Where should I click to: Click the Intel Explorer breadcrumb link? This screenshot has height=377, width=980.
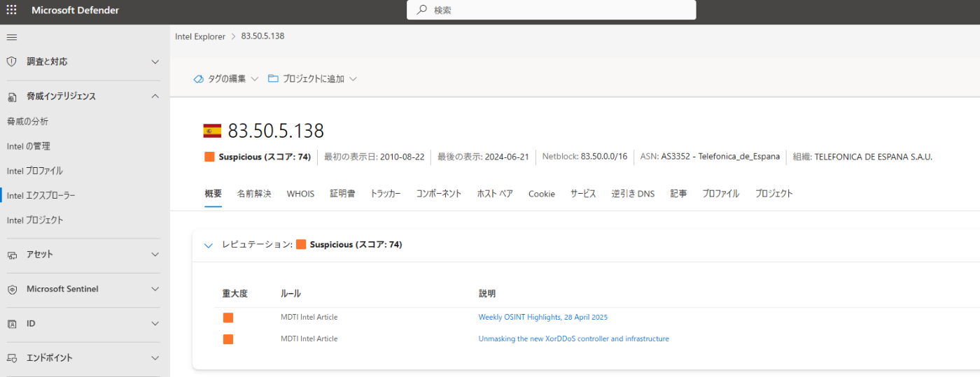pyautogui.click(x=200, y=36)
